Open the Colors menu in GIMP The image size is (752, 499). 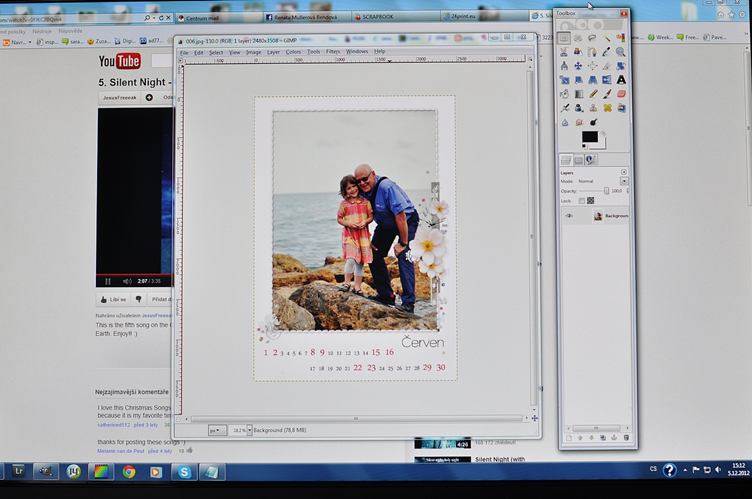click(293, 52)
